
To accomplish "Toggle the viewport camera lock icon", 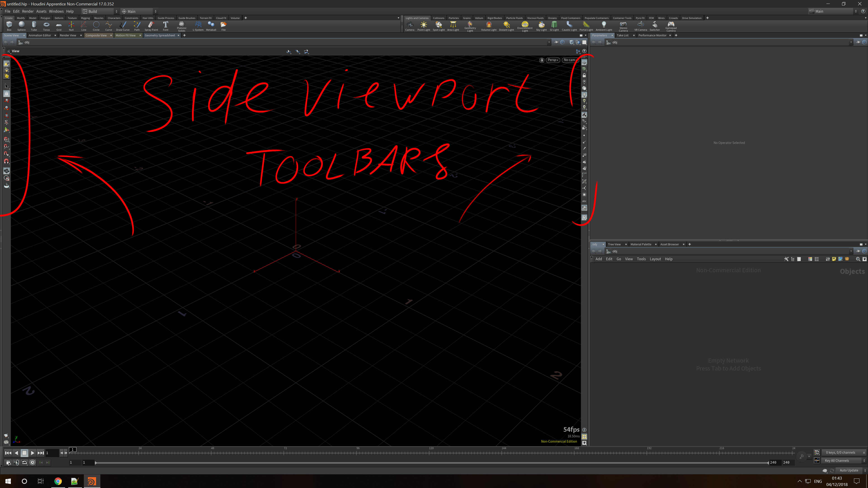I will click(x=542, y=60).
